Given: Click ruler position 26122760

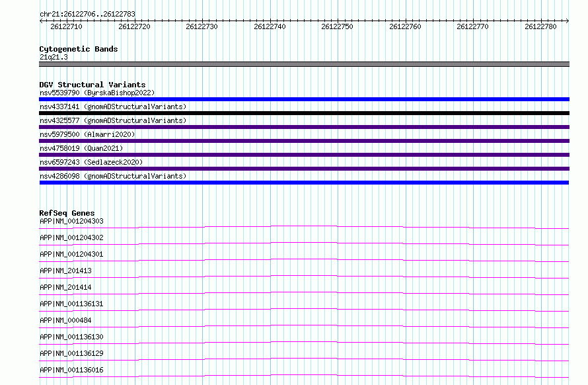Looking at the screenshot, I should tap(405, 26).
